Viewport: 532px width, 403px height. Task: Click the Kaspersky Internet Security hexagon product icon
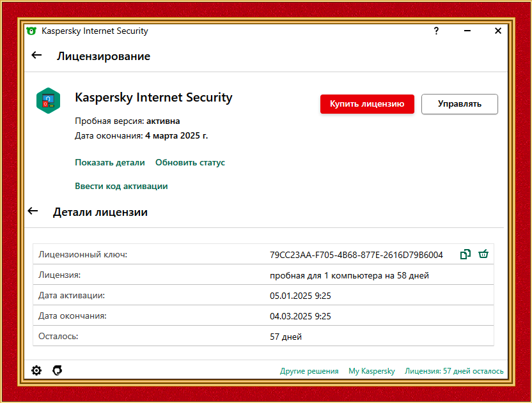[48, 101]
